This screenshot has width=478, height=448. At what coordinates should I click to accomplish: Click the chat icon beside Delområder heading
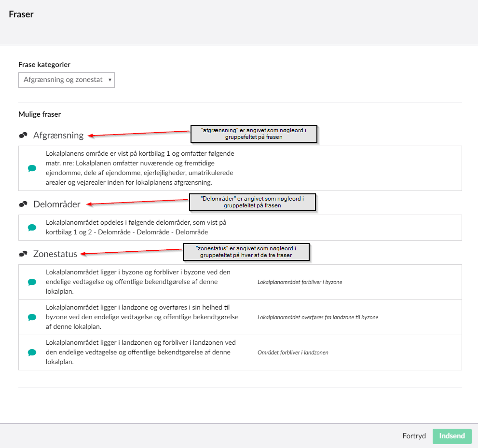click(x=23, y=204)
